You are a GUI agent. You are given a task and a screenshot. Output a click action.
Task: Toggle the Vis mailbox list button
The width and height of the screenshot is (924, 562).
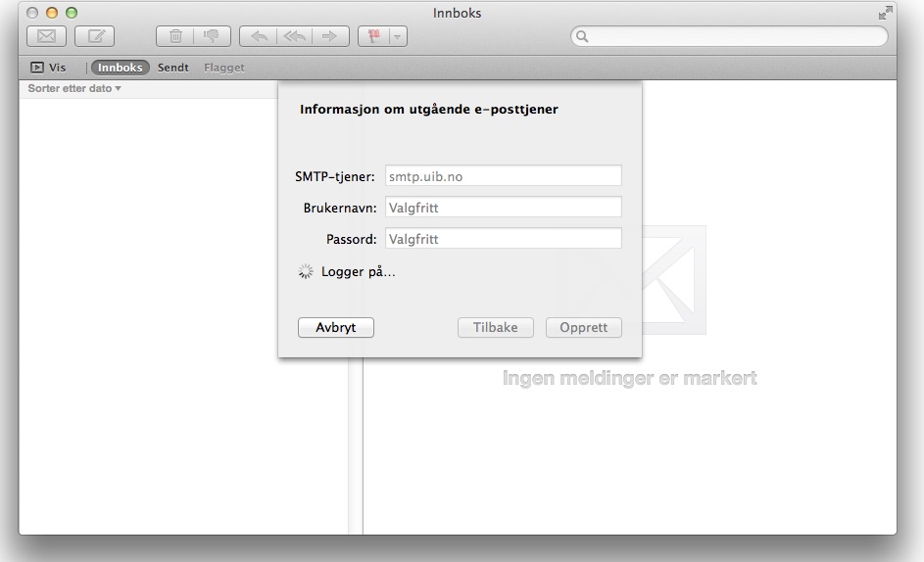pyautogui.click(x=49, y=68)
